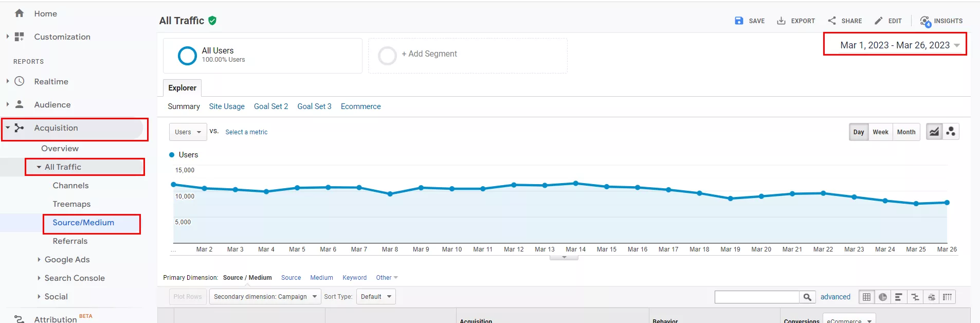
Task: Switch to the Ecommerce view
Action: 361,106
